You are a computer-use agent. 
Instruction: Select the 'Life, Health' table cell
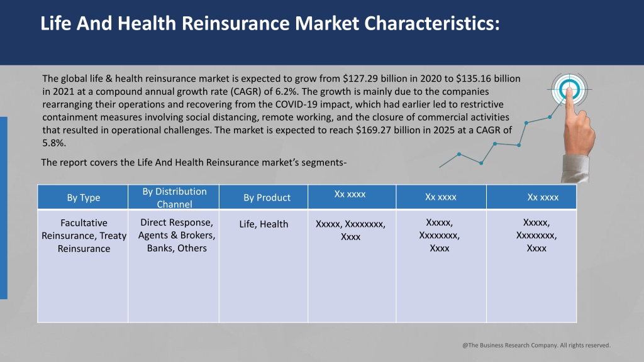[264, 266]
